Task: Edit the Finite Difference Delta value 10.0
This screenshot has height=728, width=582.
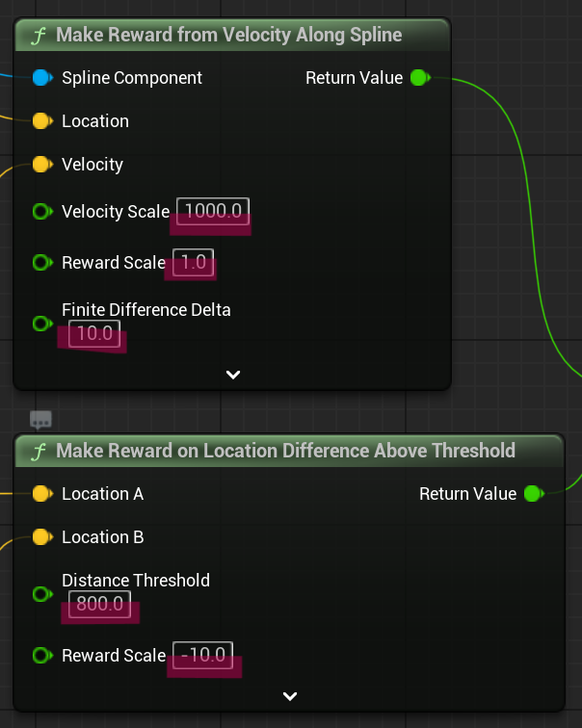Action: (94, 335)
